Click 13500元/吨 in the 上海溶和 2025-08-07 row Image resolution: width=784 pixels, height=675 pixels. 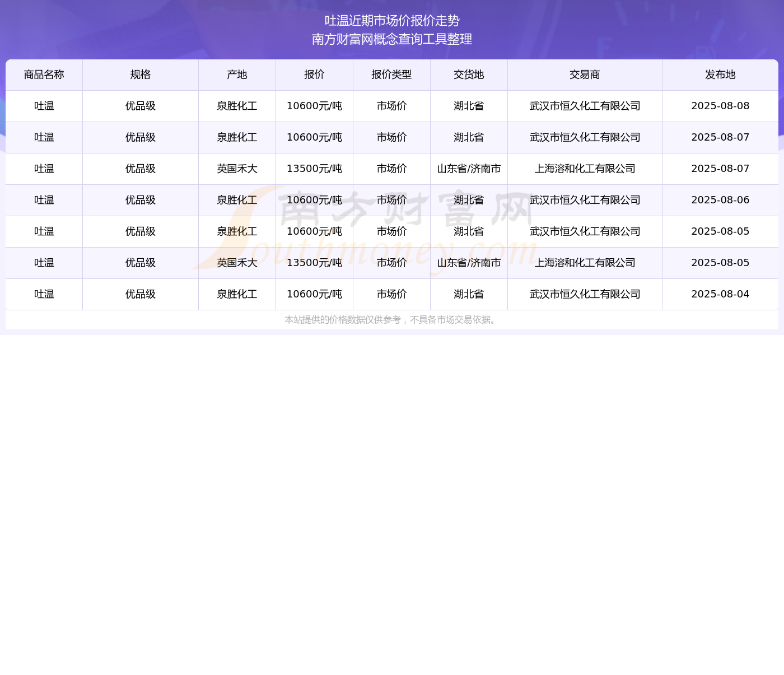point(314,169)
